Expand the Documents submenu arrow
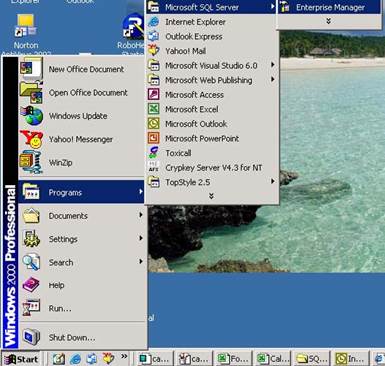Viewport: 385px width, 366px height. (141, 215)
